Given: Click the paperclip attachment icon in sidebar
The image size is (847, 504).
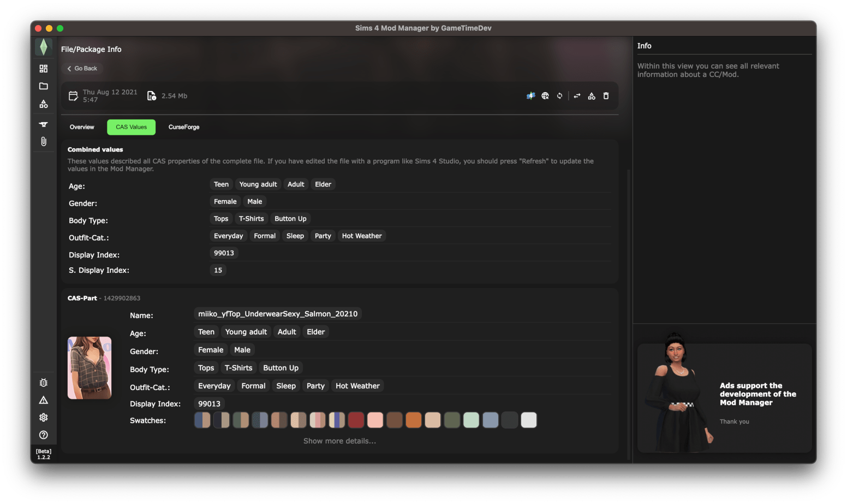Looking at the screenshot, I should [44, 141].
